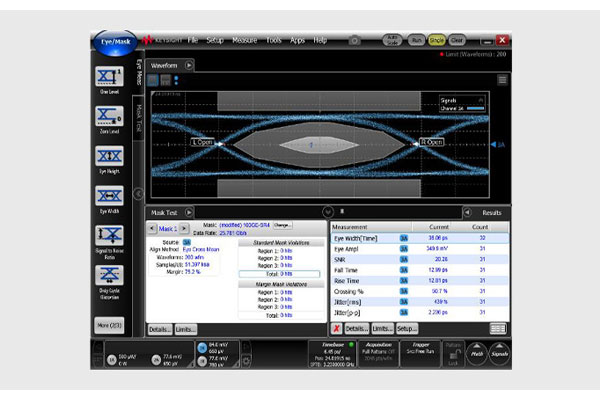
Task: Open the Eye/Mask mode button
Action: (115, 43)
